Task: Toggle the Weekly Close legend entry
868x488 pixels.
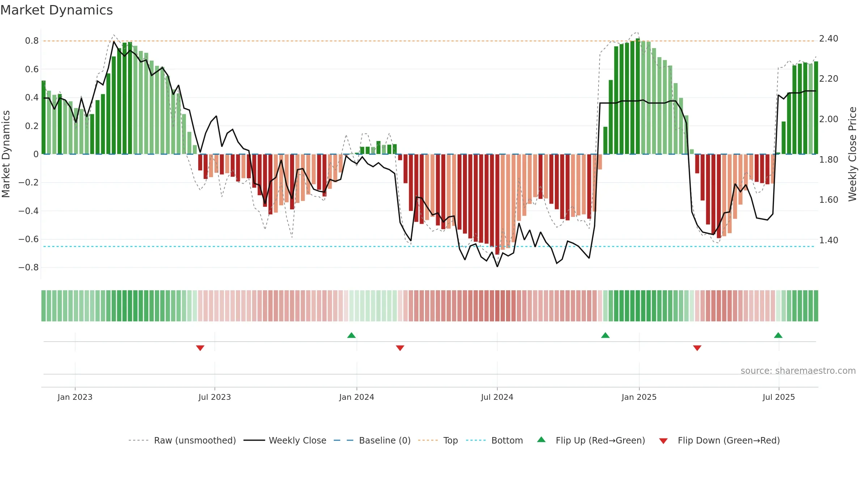Action: point(285,440)
